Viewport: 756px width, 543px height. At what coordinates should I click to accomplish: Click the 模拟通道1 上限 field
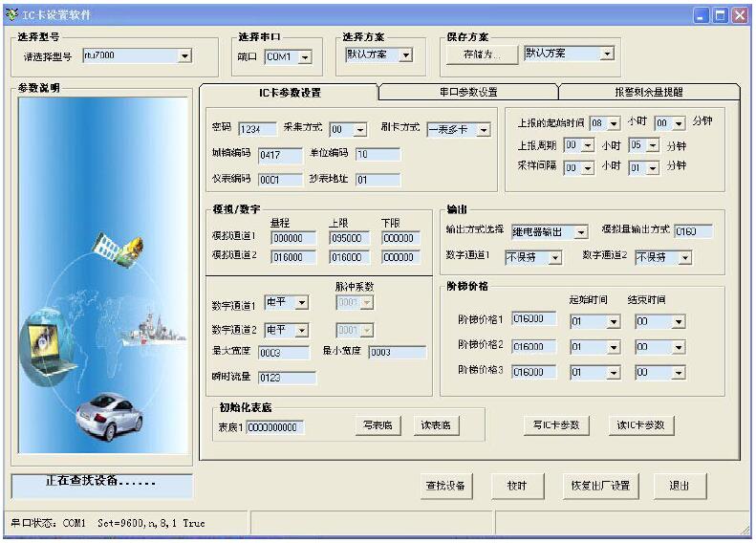click(350, 238)
